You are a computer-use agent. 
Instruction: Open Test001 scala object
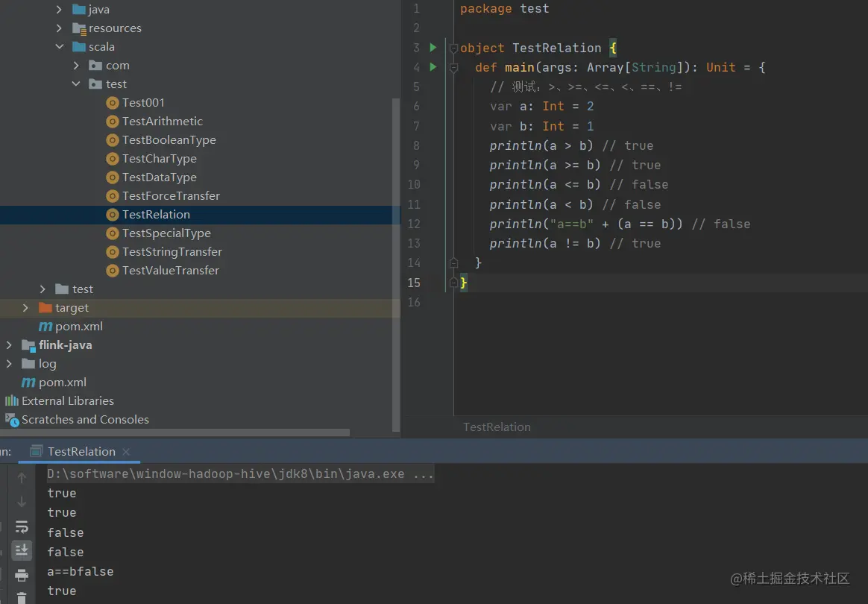click(143, 102)
